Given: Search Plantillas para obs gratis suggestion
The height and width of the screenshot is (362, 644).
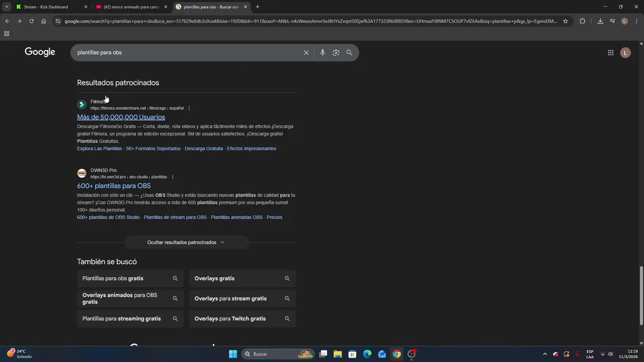Looking at the screenshot, I should 130,279.
